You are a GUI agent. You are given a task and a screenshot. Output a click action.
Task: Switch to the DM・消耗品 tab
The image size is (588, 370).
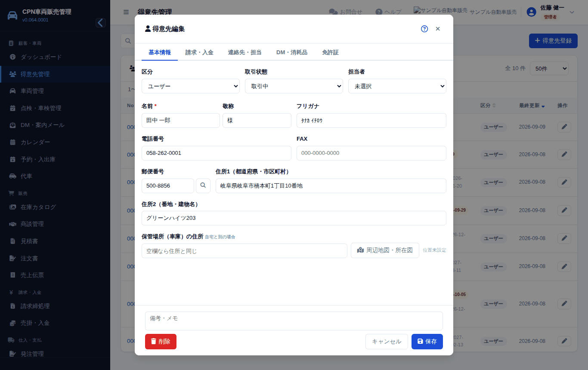pyautogui.click(x=292, y=52)
